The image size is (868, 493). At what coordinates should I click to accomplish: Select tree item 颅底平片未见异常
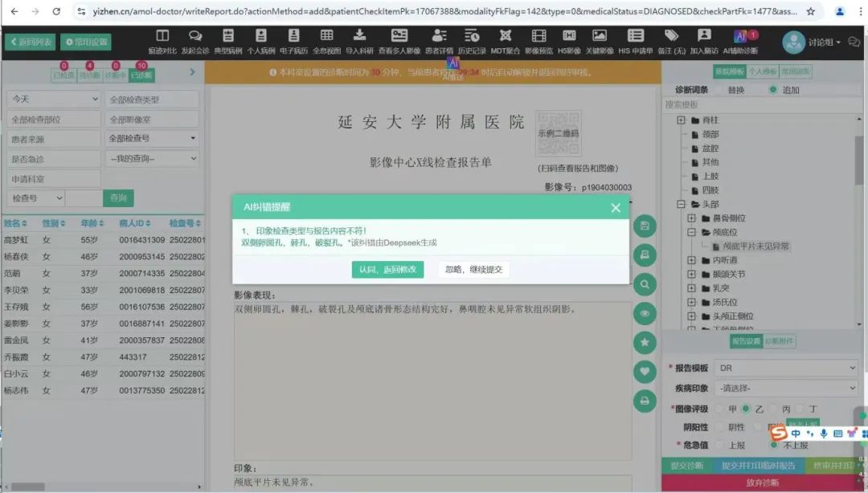(755, 246)
